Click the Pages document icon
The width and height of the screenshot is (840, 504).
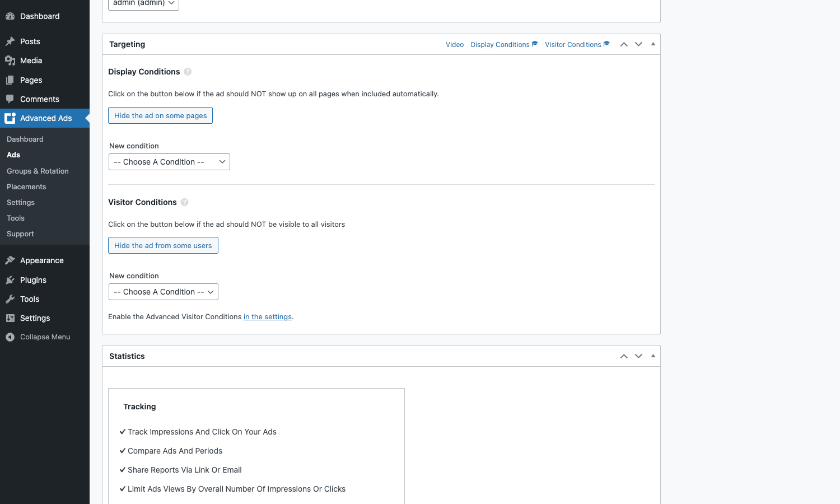click(x=10, y=80)
